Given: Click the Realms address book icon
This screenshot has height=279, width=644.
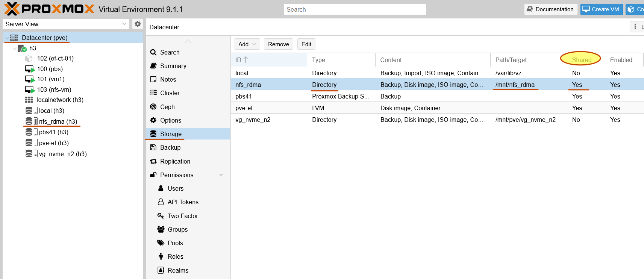Looking at the screenshot, I should pyautogui.click(x=161, y=270).
